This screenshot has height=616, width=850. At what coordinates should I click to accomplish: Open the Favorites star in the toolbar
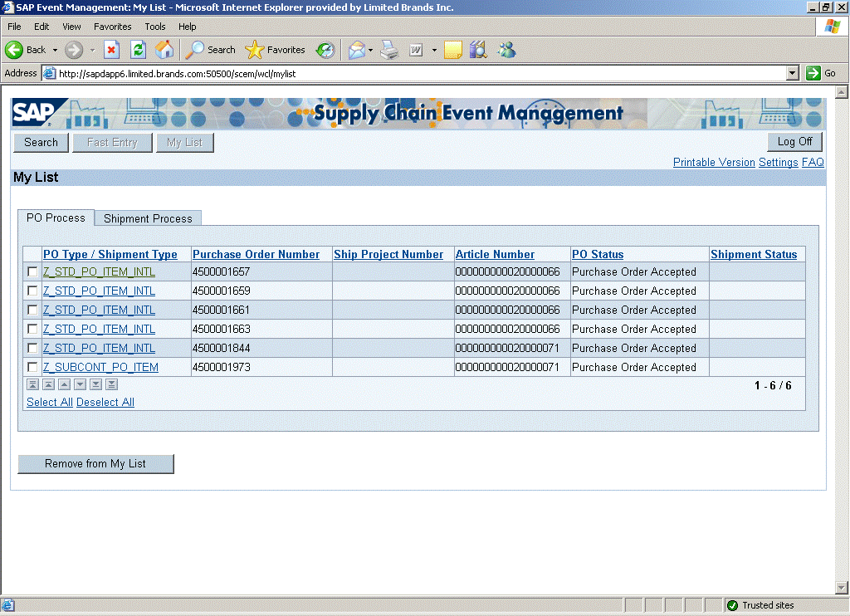275,50
